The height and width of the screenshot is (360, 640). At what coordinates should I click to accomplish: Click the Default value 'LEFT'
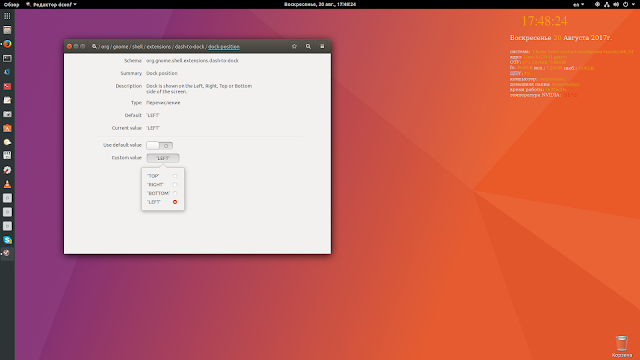(x=153, y=115)
